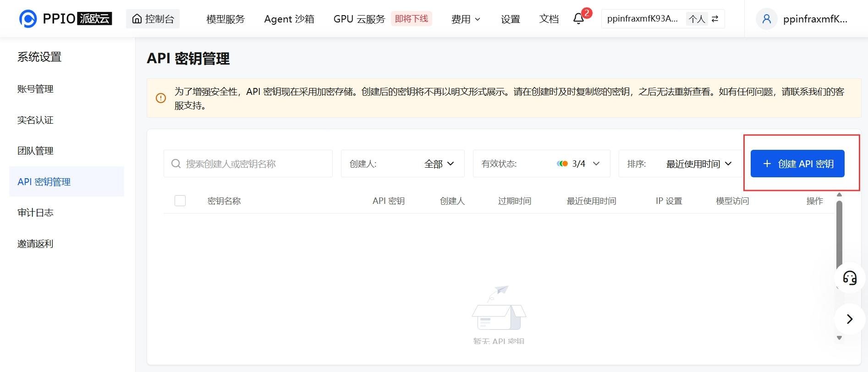Tick the select-all checkbox in table header

click(x=180, y=201)
